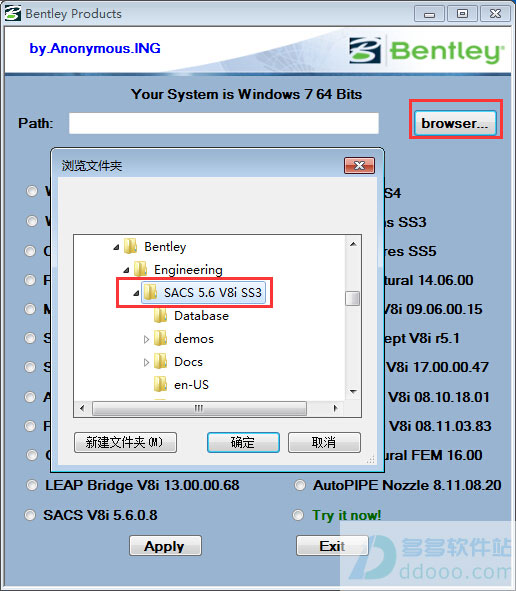The image size is (516, 591).
Task: Click the Engineering folder icon
Action: click(x=141, y=269)
